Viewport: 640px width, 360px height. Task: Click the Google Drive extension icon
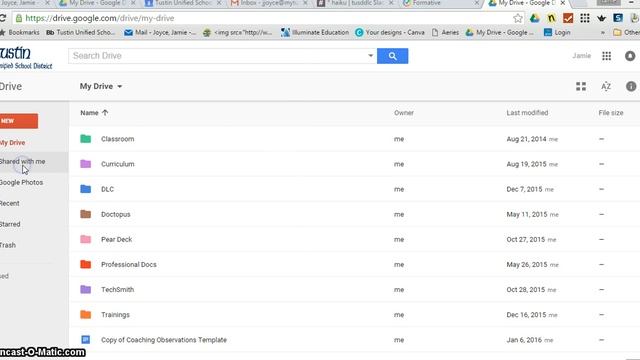pyautogui.click(x=534, y=18)
